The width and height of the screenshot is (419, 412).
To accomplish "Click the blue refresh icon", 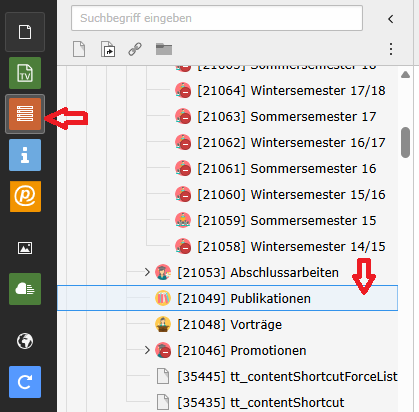I will click(x=25, y=382).
